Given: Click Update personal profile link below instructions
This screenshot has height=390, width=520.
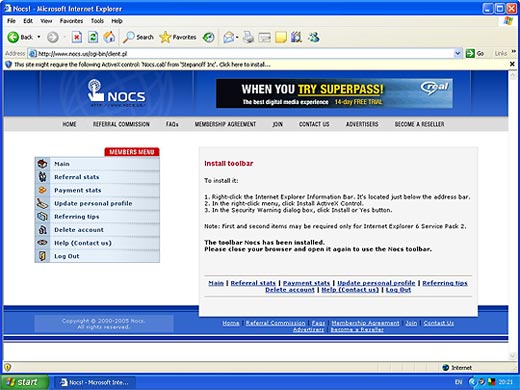Looking at the screenshot, I should (376, 283).
